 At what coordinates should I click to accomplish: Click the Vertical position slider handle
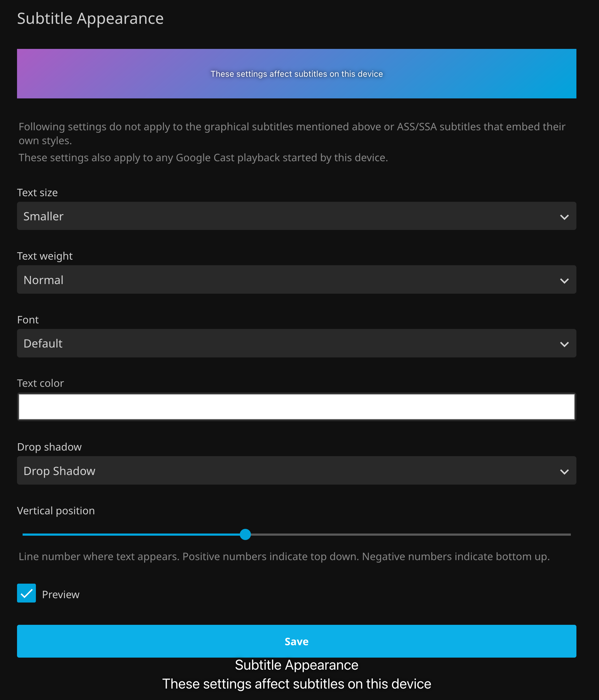tap(245, 534)
